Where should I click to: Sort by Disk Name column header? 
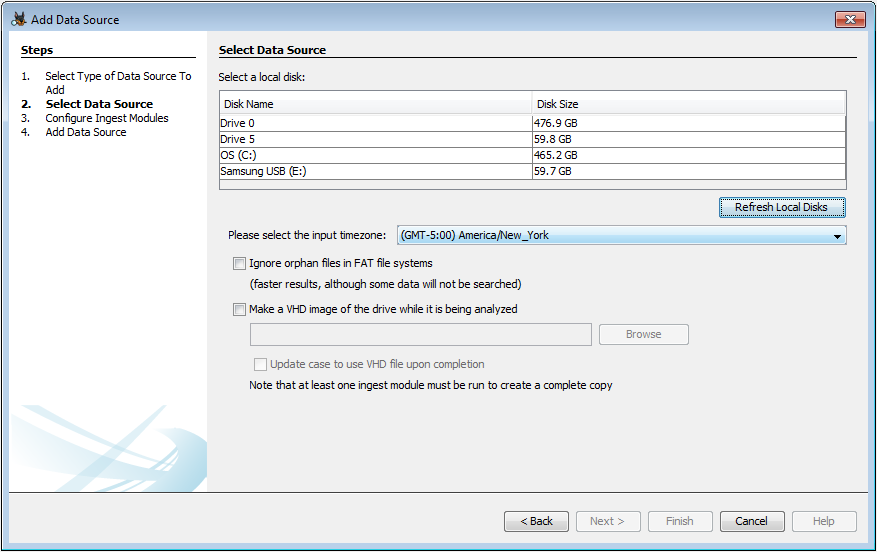(x=375, y=104)
